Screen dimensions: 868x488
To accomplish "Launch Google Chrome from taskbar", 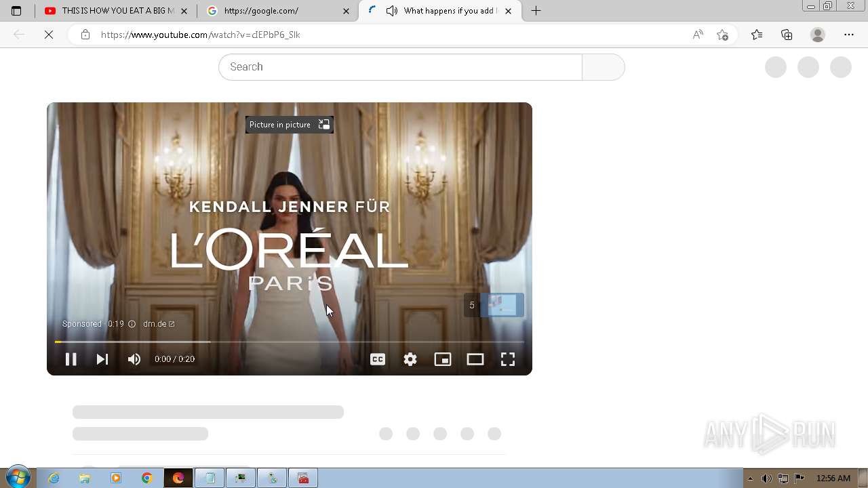I will [x=146, y=479].
